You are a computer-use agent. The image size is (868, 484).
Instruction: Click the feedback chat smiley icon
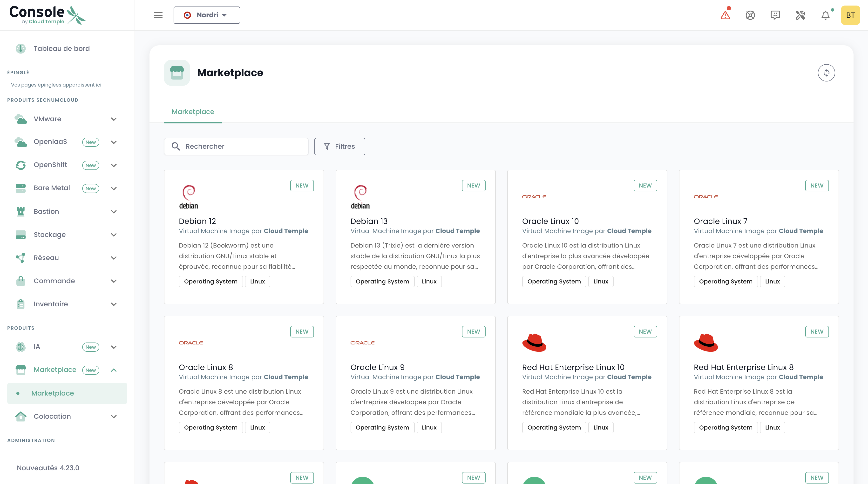[775, 15]
